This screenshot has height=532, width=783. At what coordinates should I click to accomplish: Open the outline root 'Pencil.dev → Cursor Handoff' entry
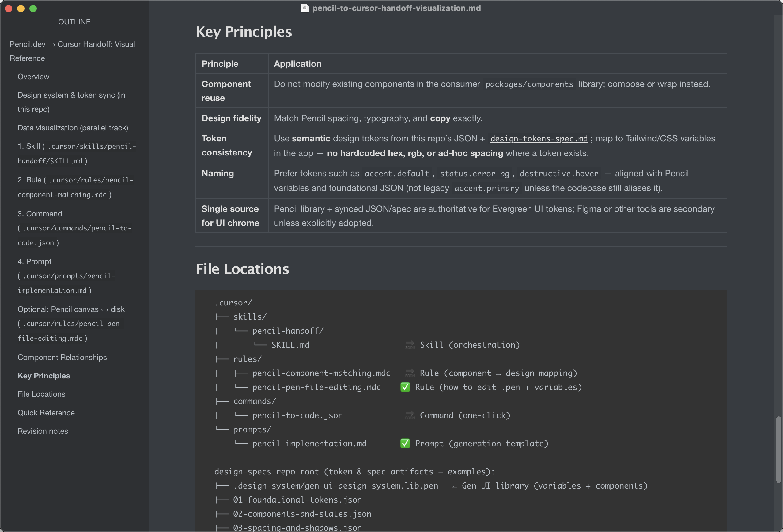(x=72, y=51)
